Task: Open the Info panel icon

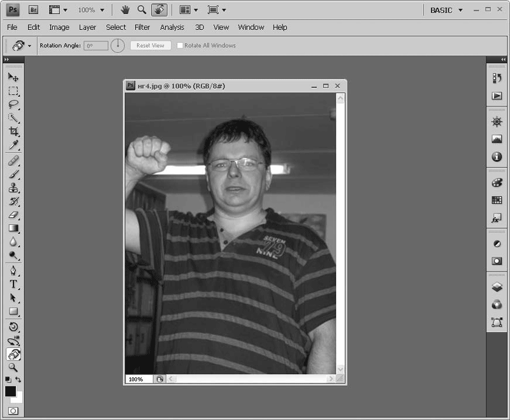Action: pos(497,157)
